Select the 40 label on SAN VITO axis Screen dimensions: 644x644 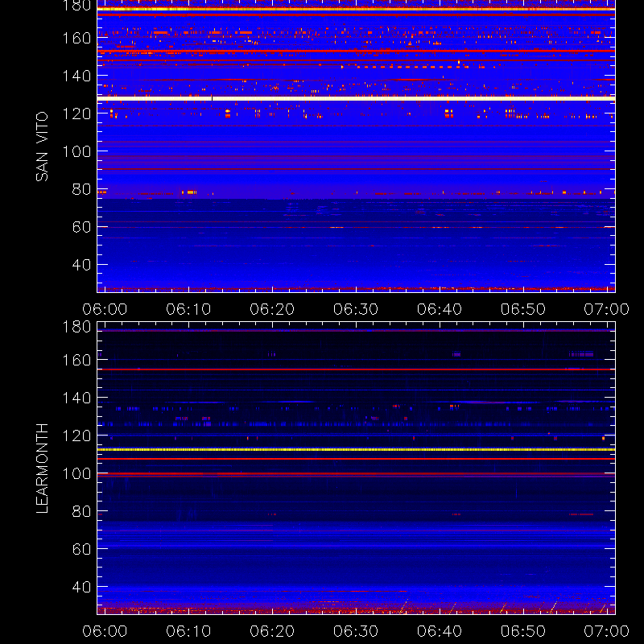pos(81,265)
